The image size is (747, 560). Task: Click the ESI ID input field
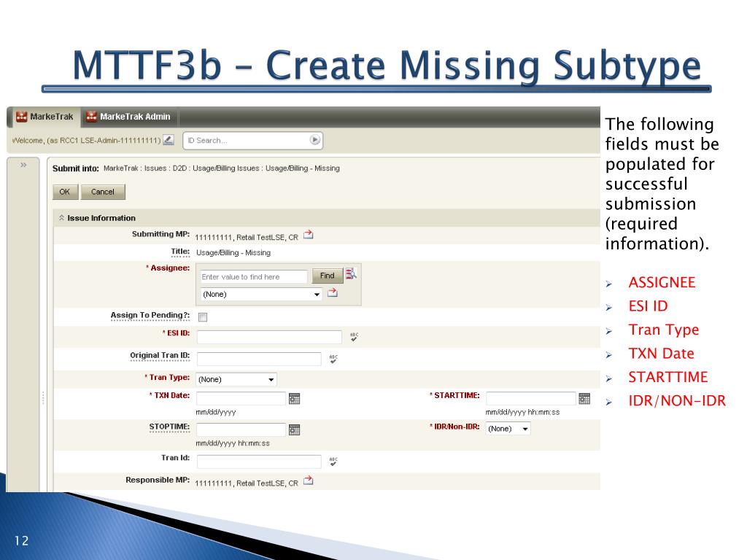pyautogui.click(x=269, y=337)
